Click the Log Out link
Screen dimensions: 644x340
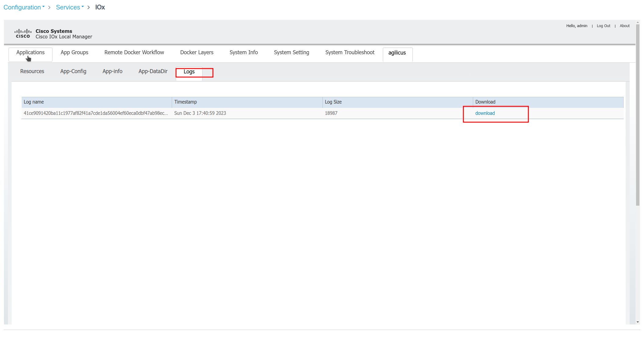click(x=603, y=26)
